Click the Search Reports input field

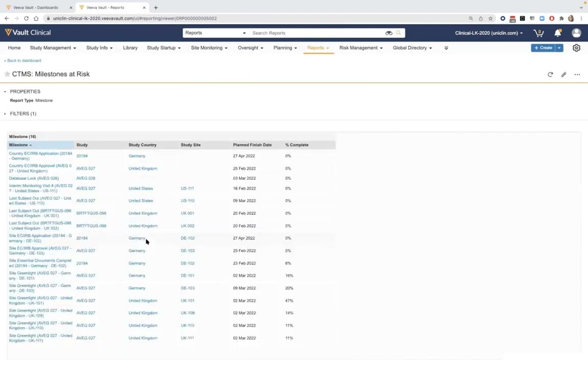click(317, 33)
